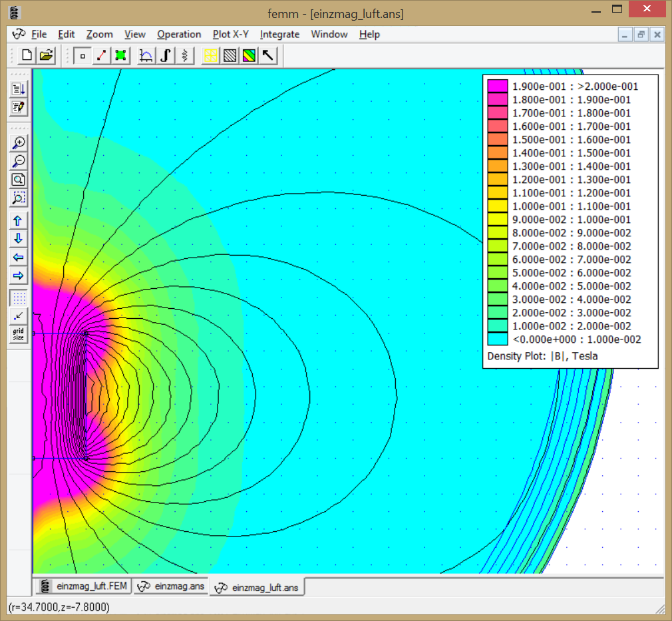Image resolution: width=672 pixels, height=621 pixels.
Task: Switch to the einzmag.ans tab
Action: tap(170, 586)
